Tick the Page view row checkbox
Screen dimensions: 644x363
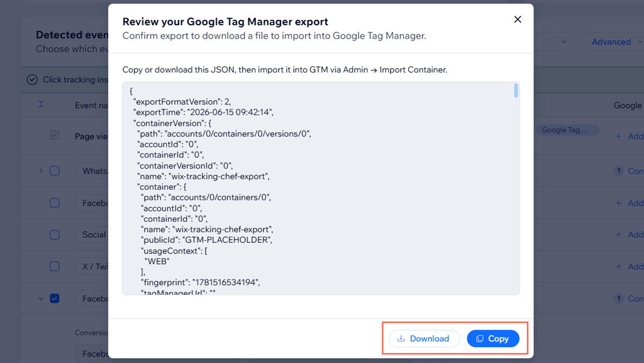click(54, 135)
